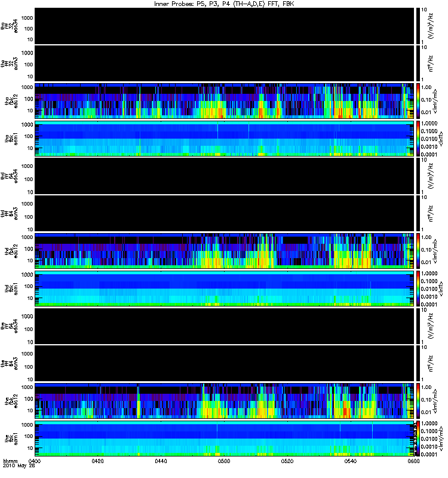Screen dimensions: 448x478
Task: Click the tha fbk edc12 rainbow color bar
Action: tap(418, 101)
